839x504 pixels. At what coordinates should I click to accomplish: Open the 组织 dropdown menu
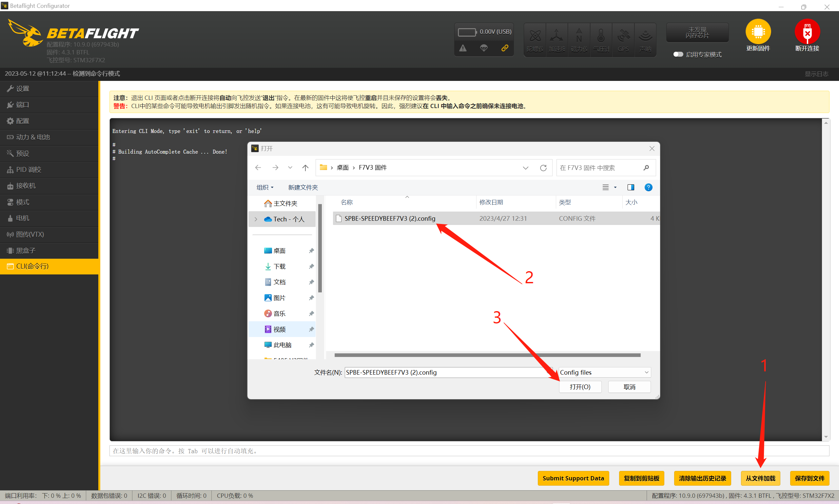[265, 187]
